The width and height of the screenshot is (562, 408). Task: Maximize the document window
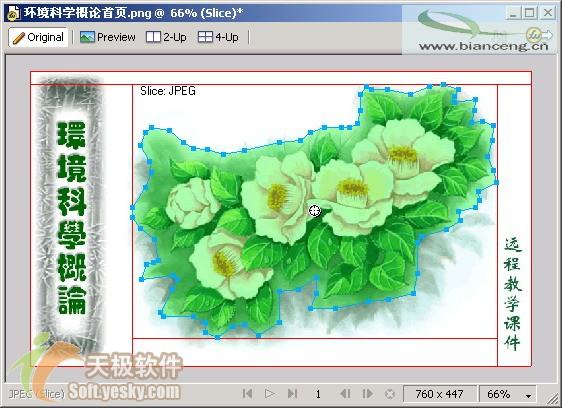529,13
